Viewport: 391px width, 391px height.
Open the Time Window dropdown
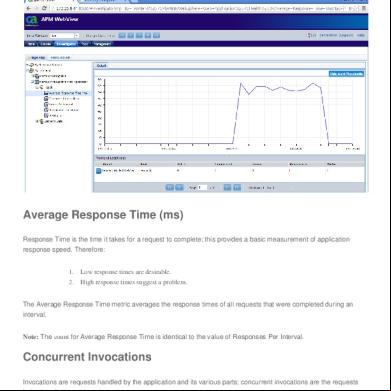point(64,36)
